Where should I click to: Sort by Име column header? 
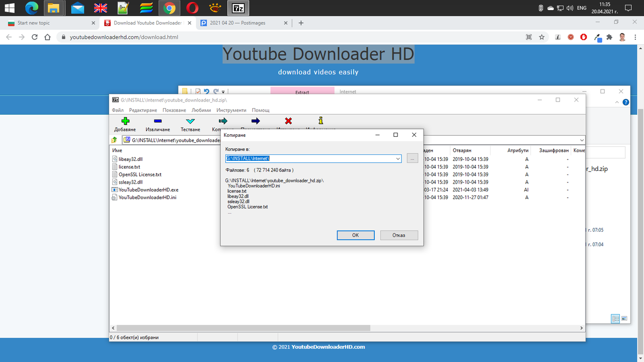[117, 150]
